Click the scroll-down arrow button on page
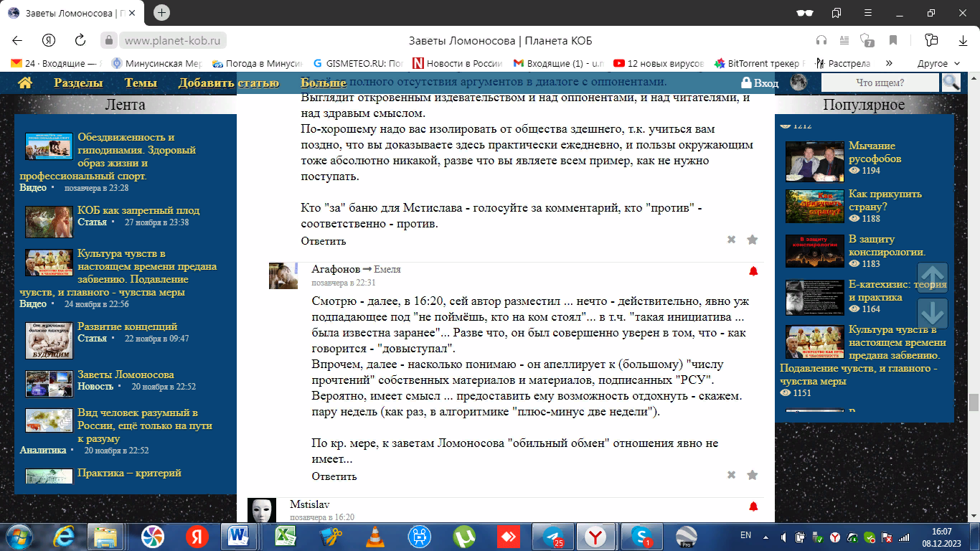This screenshot has height=551, width=980. 933,314
